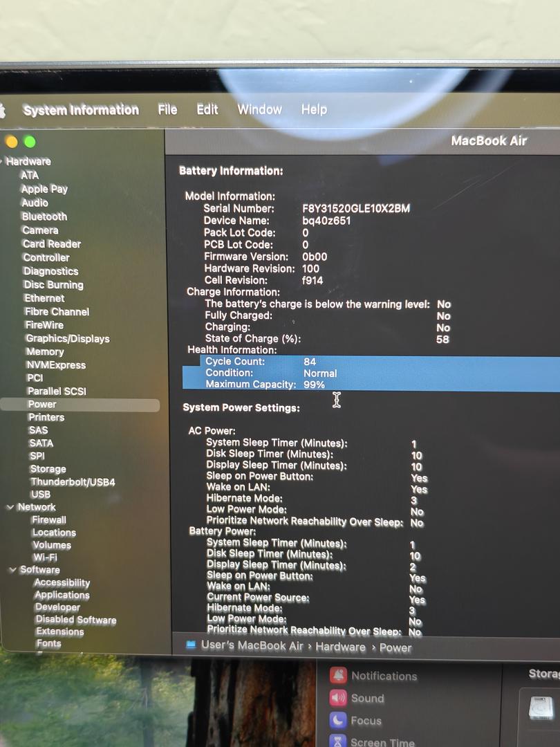Show Audio hardware details
Viewport: 560px width, 747px height.
tap(35, 203)
